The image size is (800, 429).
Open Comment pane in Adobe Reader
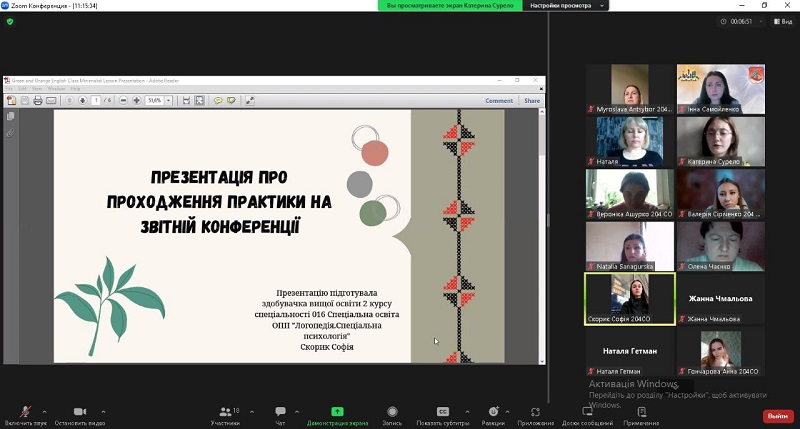(x=499, y=100)
